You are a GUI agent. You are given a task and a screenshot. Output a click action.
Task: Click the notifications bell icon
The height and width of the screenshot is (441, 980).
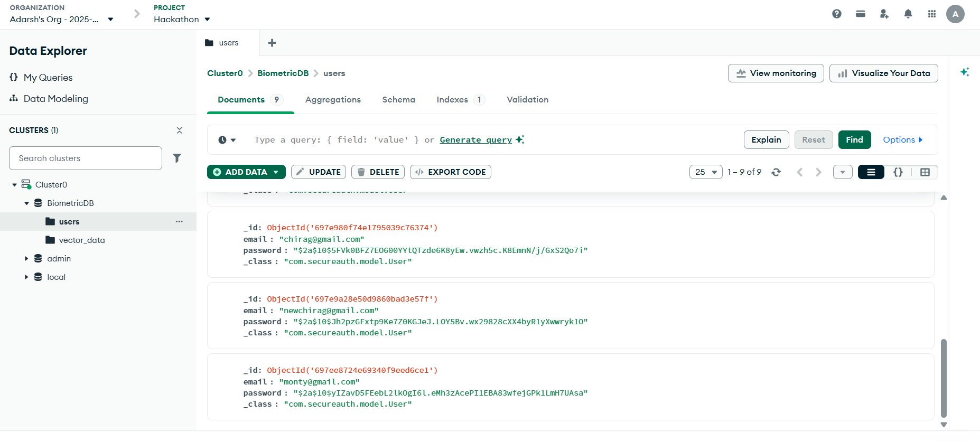coord(908,14)
